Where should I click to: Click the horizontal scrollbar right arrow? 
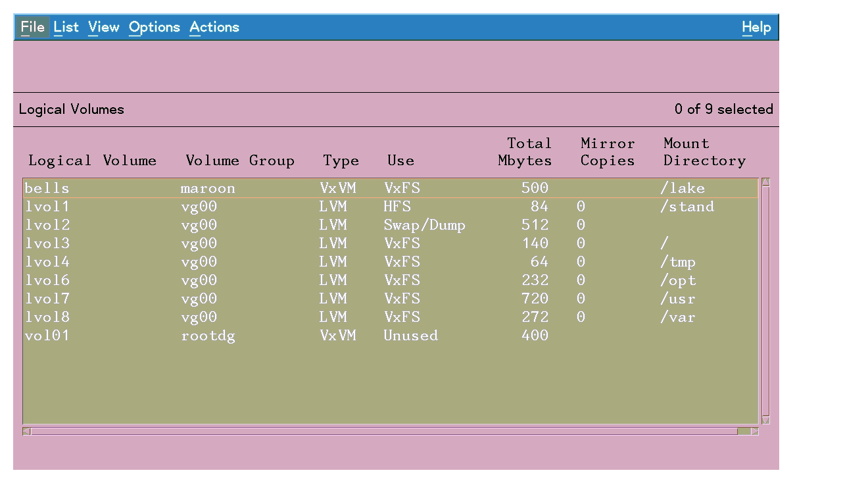(x=755, y=432)
